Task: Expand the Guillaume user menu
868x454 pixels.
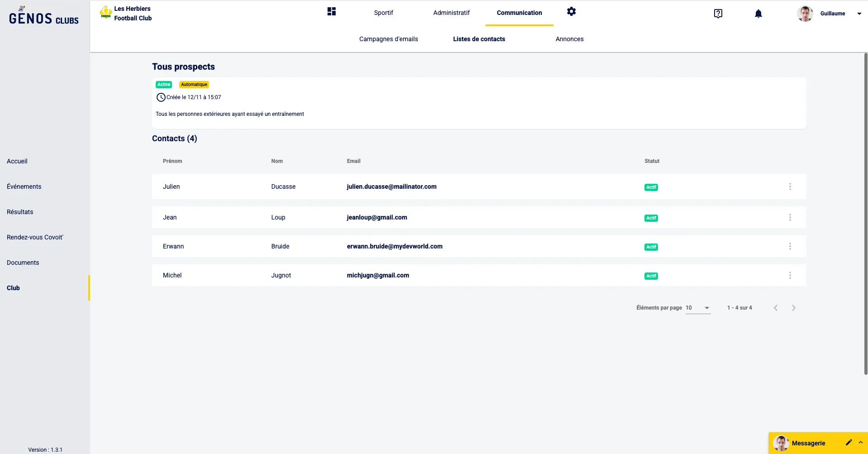Action: 858,14
